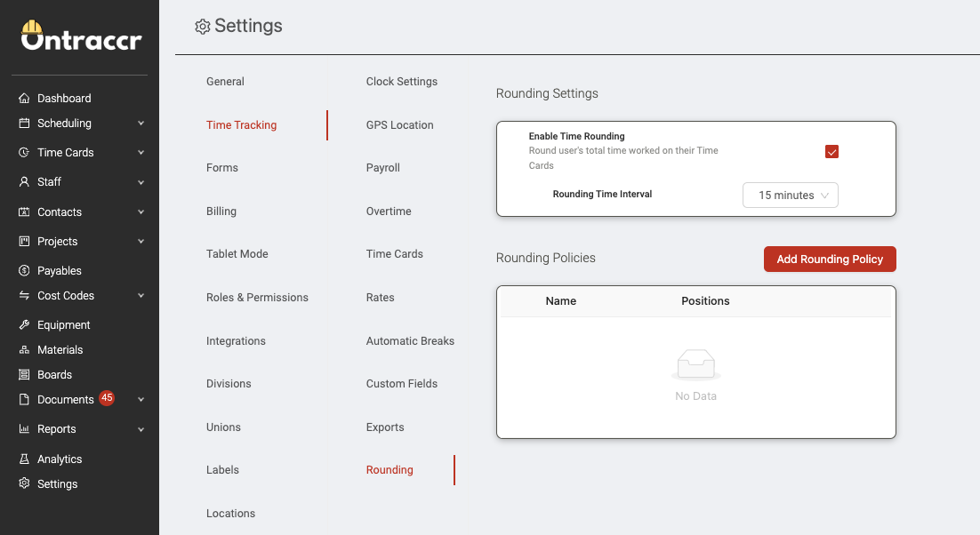Open the General settings tab

click(x=225, y=81)
